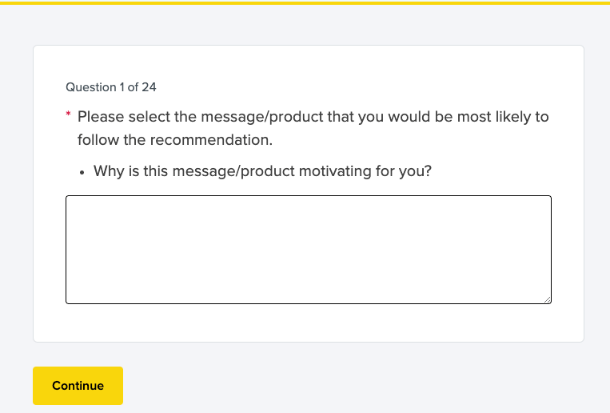Click the number '24' in question counter

coord(149,87)
